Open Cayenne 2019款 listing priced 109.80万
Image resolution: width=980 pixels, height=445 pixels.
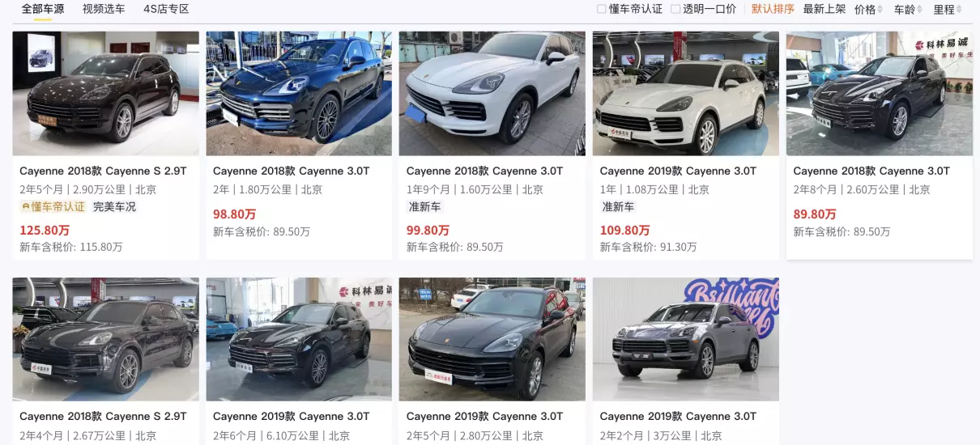(x=678, y=172)
